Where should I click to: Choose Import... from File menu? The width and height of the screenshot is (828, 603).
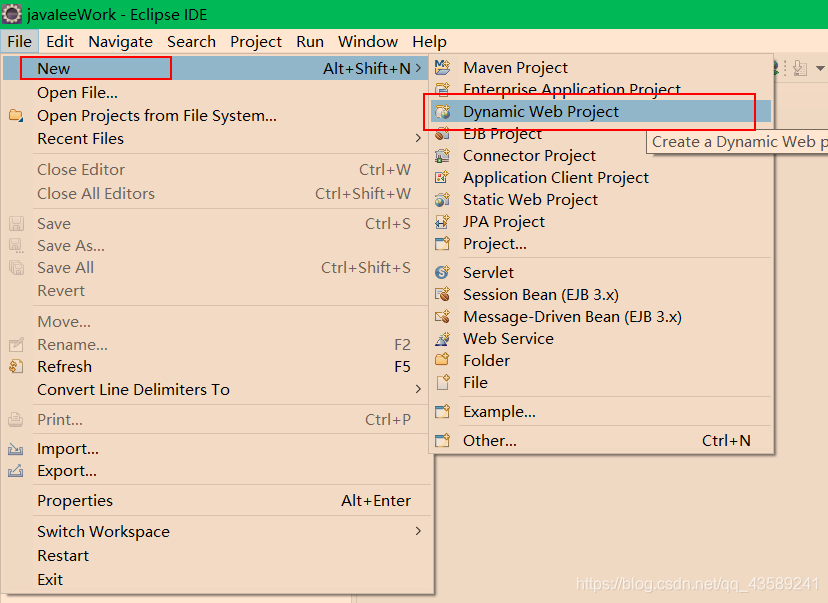coord(216,449)
